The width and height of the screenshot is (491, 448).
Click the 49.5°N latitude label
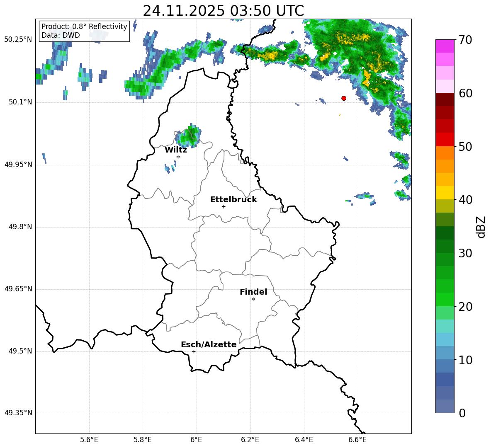(20, 351)
